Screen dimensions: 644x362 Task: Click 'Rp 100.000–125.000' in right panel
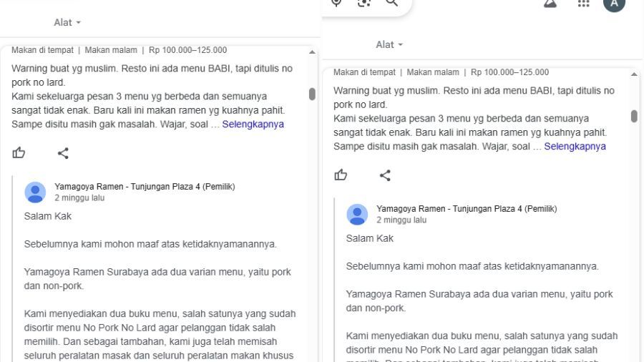coord(509,72)
